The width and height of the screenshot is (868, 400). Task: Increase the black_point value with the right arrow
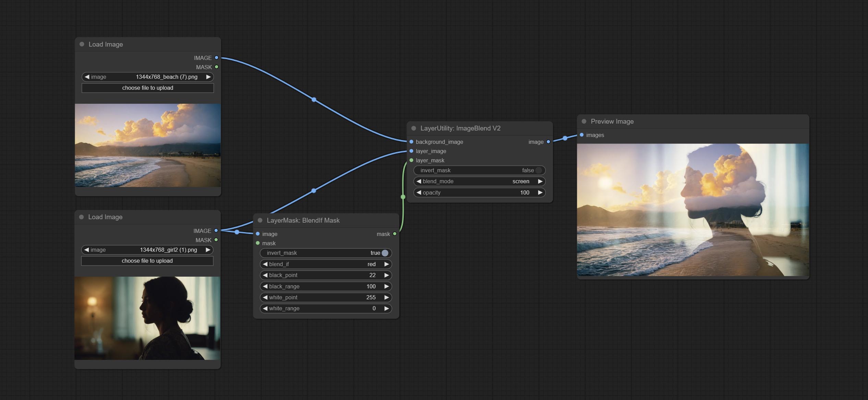(386, 275)
